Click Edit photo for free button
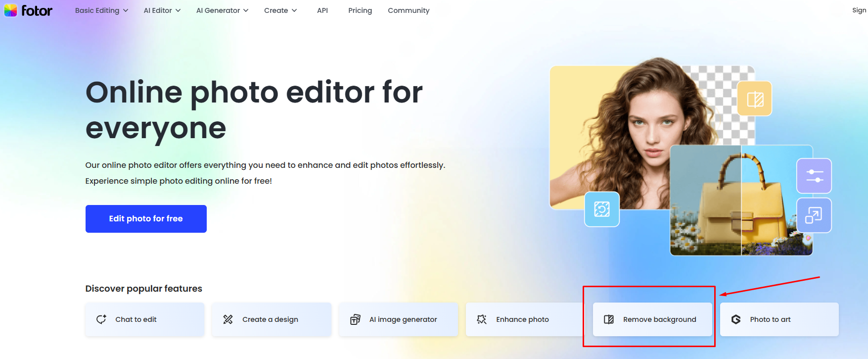Image resolution: width=868 pixels, height=359 pixels. [x=146, y=219]
